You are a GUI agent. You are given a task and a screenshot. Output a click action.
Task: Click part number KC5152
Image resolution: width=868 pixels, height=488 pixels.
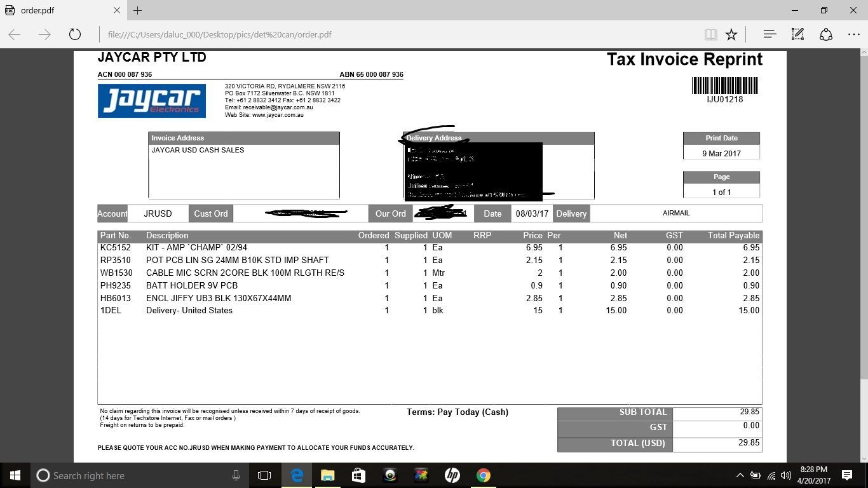click(116, 247)
